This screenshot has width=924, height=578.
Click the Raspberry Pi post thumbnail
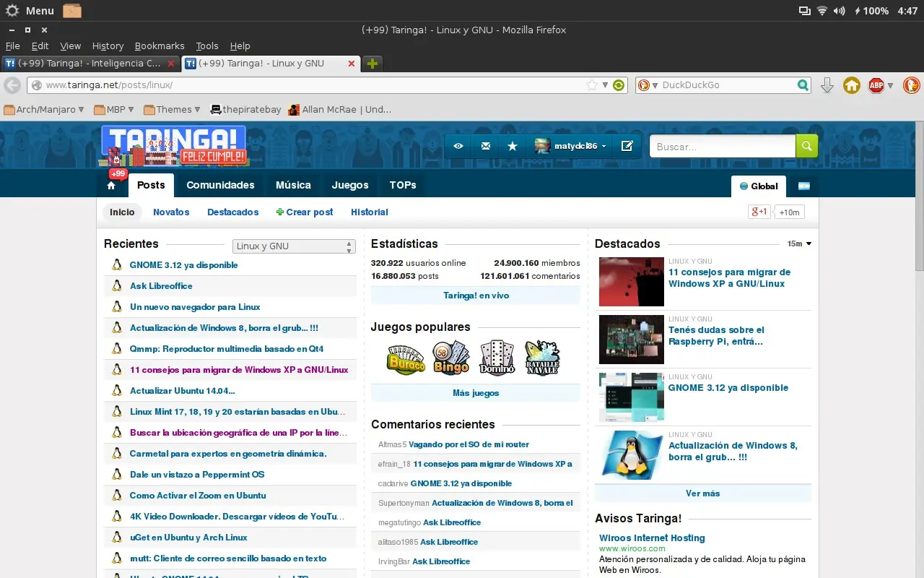(x=632, y=340)
